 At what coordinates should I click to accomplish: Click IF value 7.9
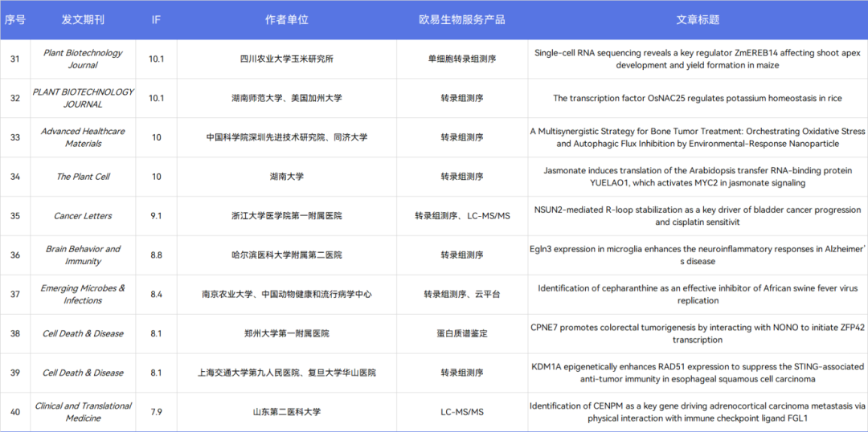pos(157,412)
